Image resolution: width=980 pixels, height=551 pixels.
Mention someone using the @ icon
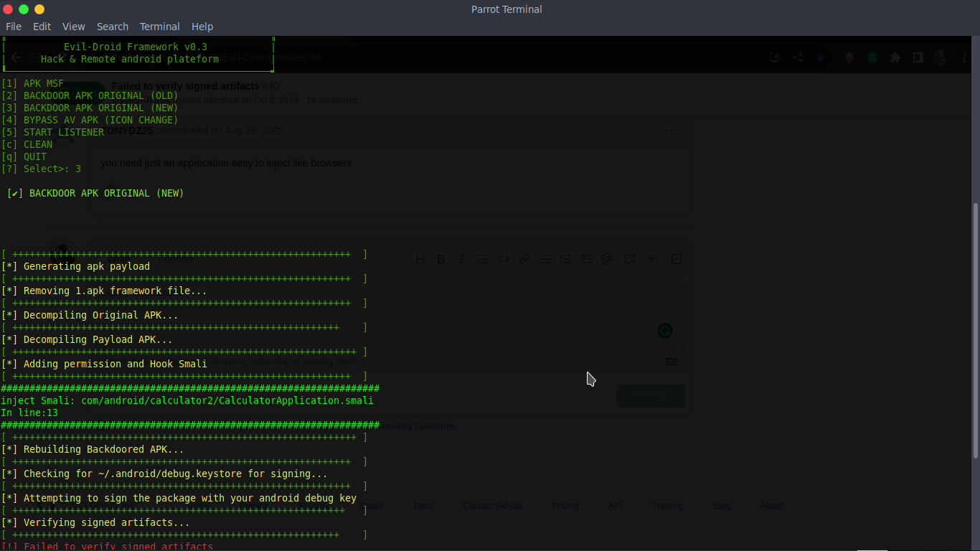[x=608, y=259]
